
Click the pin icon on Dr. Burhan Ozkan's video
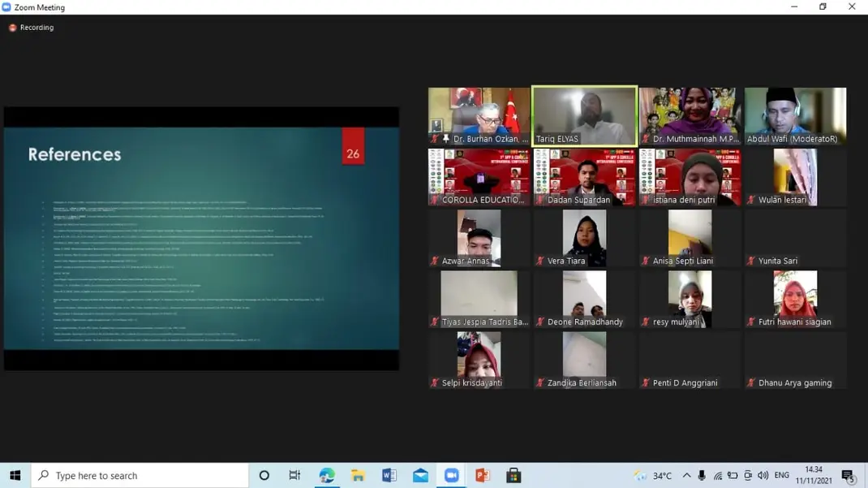445,140
